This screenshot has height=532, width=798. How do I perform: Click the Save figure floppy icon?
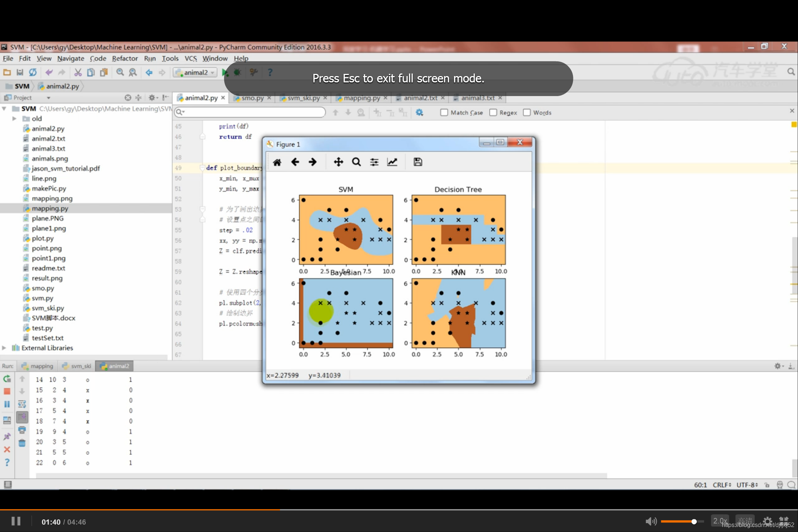tap(418, 162)
